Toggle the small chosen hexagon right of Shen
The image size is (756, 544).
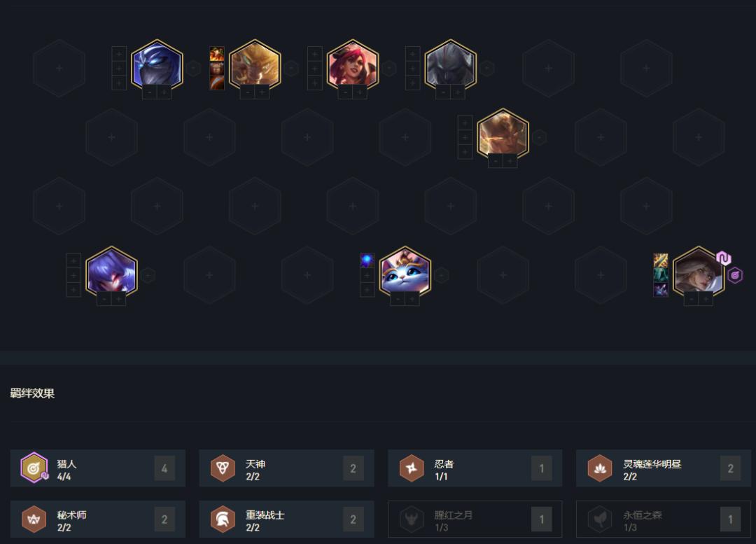(x=194, y=68)
